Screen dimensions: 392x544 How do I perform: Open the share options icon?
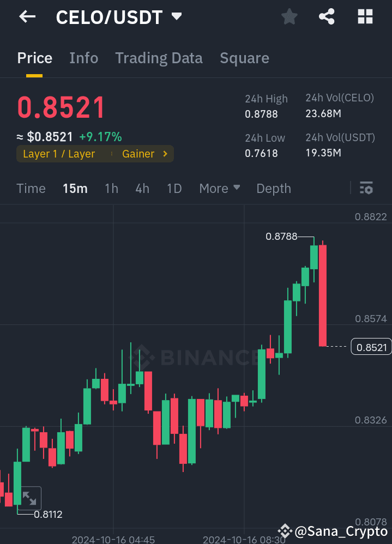(x=326, y=17)
